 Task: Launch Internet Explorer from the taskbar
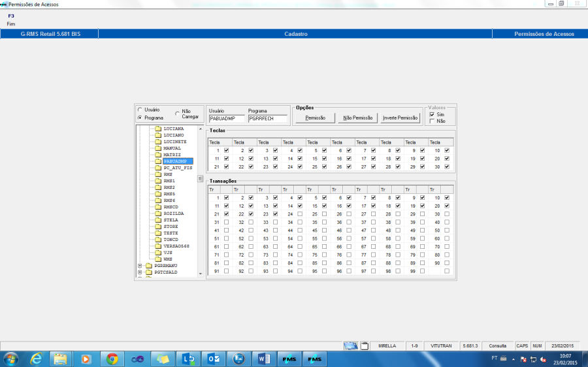[x=36, y=359]
